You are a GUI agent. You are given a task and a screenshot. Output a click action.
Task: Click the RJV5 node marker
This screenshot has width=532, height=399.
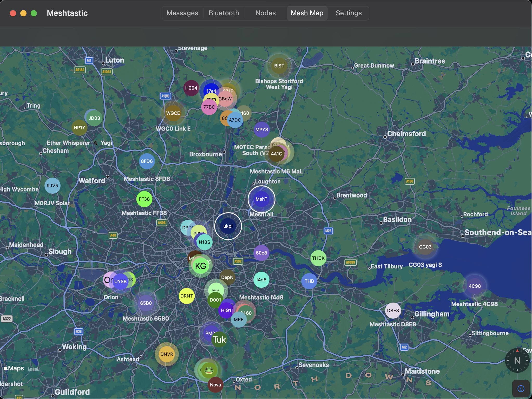pos(52,186)
